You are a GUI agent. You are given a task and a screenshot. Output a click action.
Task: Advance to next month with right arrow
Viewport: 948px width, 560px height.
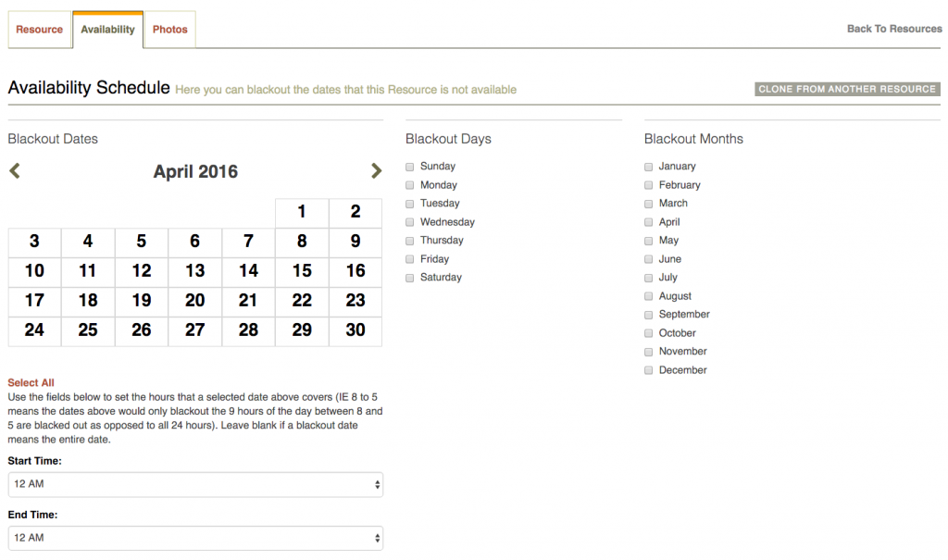tap(376, 171)
